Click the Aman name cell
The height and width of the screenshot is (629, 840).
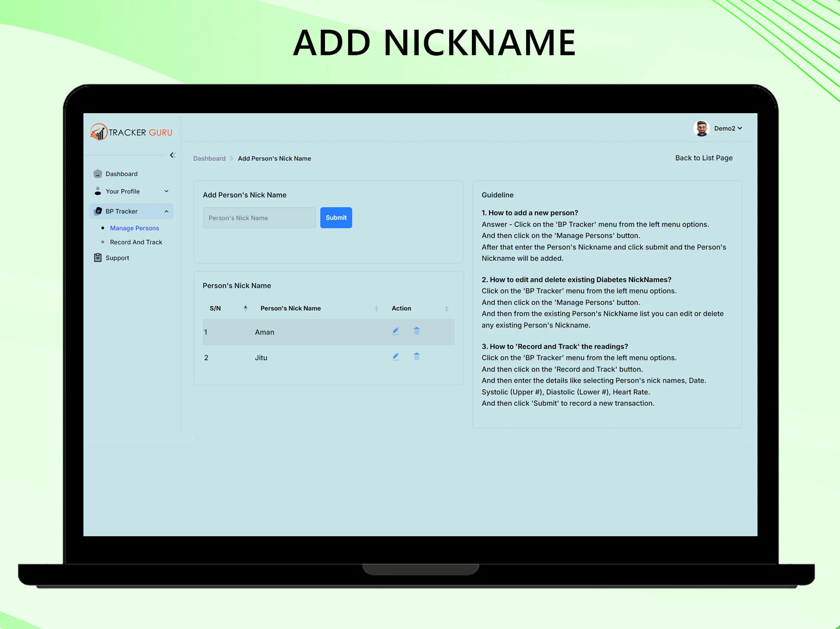coord(265,332)
